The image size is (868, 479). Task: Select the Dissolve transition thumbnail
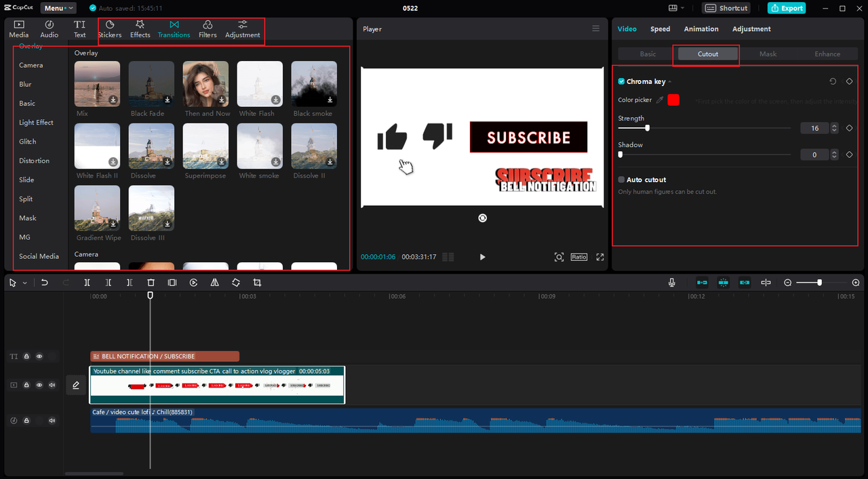(x=151, y=146)
